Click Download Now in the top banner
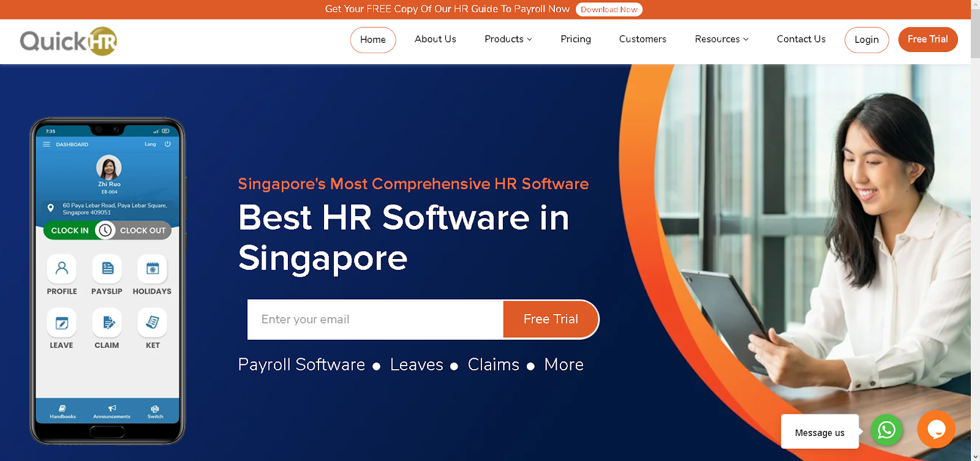The width and height of the screenshot is (980, 461). point(609,9)
